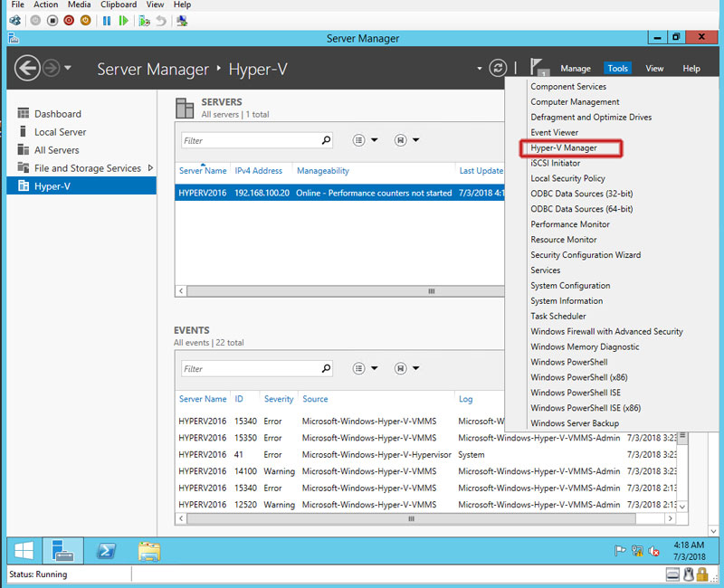Select the Microsoft-Windows-Hyper-V-Hypervisor event row
This screenshot has height=588, width=724.
coord(427,455)
